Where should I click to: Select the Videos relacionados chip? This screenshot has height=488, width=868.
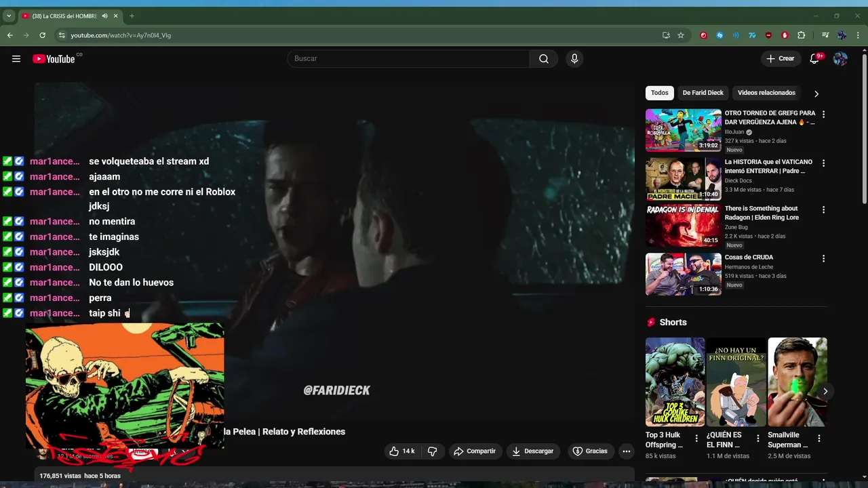point(766,93)
